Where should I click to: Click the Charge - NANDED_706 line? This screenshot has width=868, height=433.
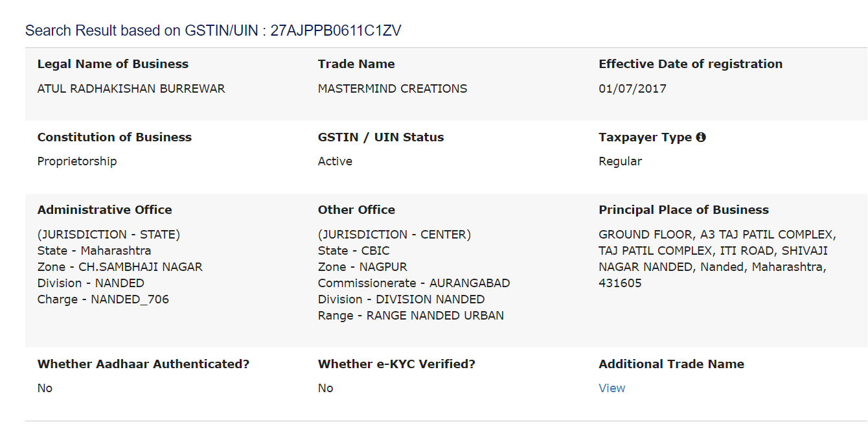(x=103, y=299)
